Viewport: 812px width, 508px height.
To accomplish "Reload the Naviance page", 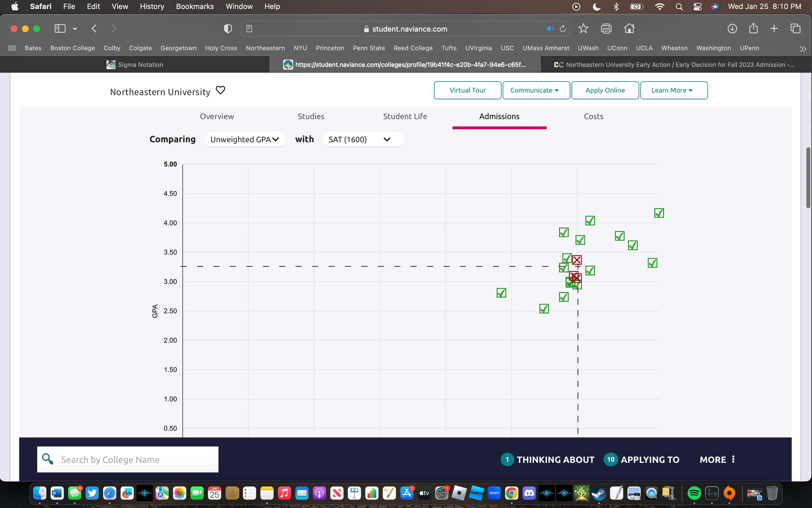I will click(562, 29).
